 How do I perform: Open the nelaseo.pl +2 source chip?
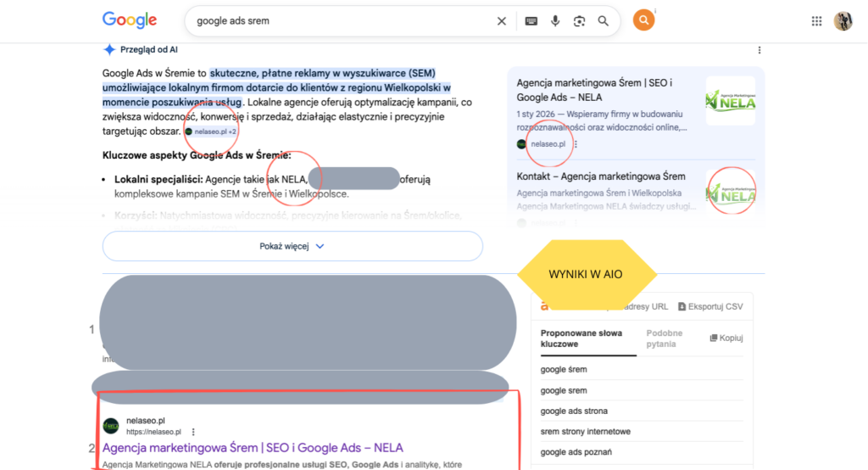pos(211,131)
